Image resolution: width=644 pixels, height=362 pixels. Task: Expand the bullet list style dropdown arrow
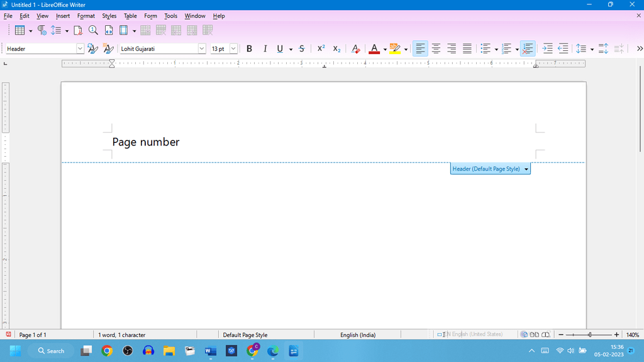pos(496,49)
